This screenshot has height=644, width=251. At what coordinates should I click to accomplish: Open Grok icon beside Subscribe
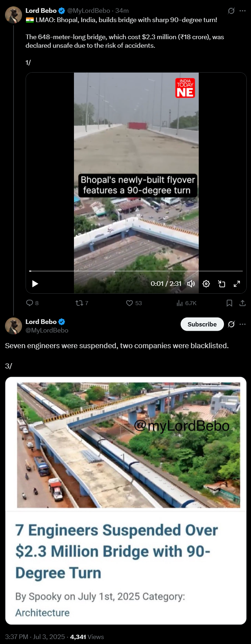[231, 324]
